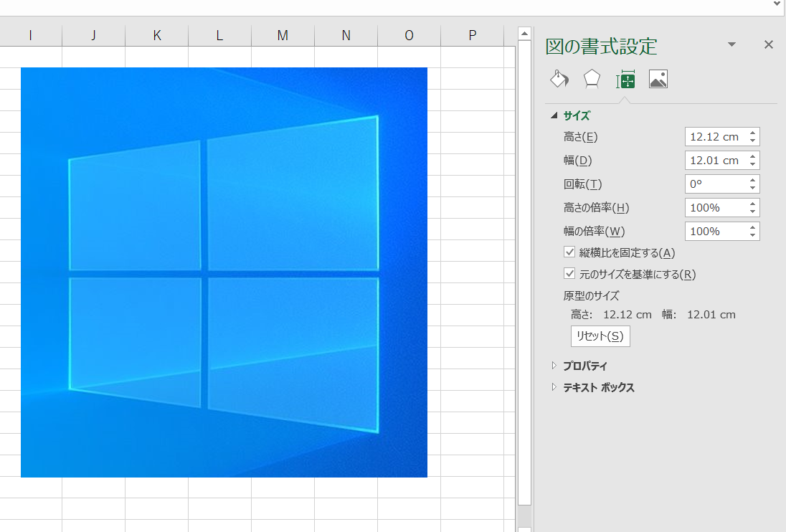
Task: Toggle 縦横比を固定する checkbox
Action: click(x=569, y=252)
